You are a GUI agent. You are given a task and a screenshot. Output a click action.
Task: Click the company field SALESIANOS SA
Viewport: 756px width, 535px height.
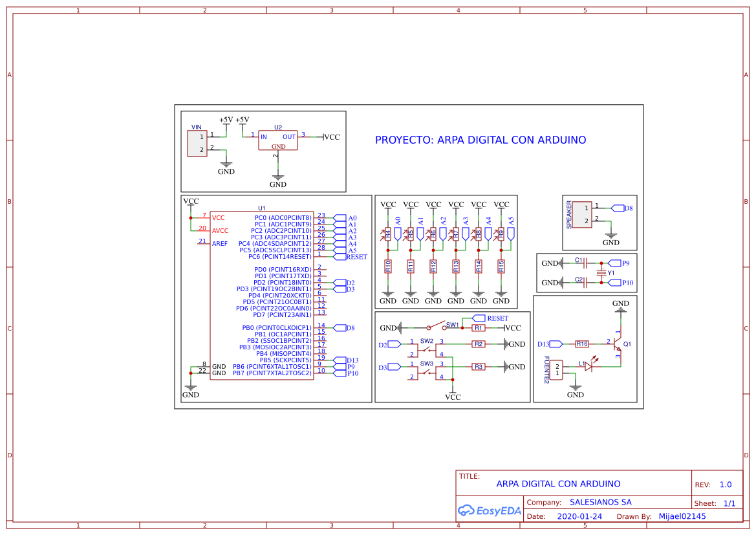(x=600, y=502)
